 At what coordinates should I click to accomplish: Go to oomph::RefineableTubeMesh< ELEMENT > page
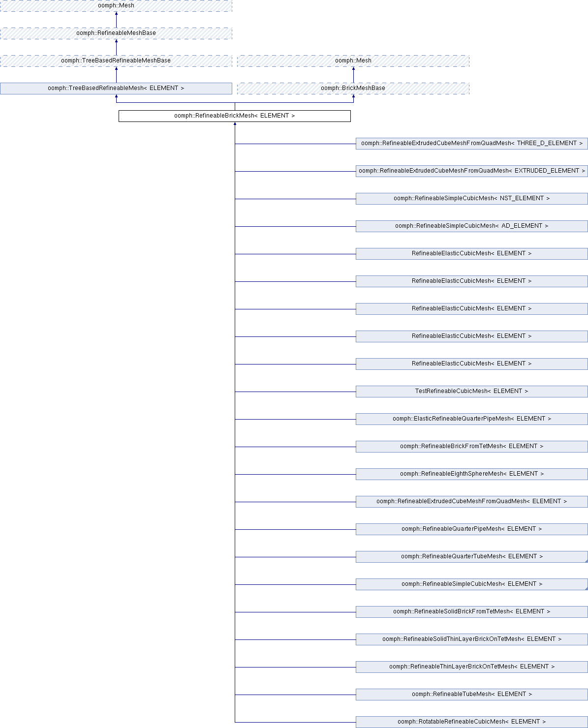tap(471, 694)
